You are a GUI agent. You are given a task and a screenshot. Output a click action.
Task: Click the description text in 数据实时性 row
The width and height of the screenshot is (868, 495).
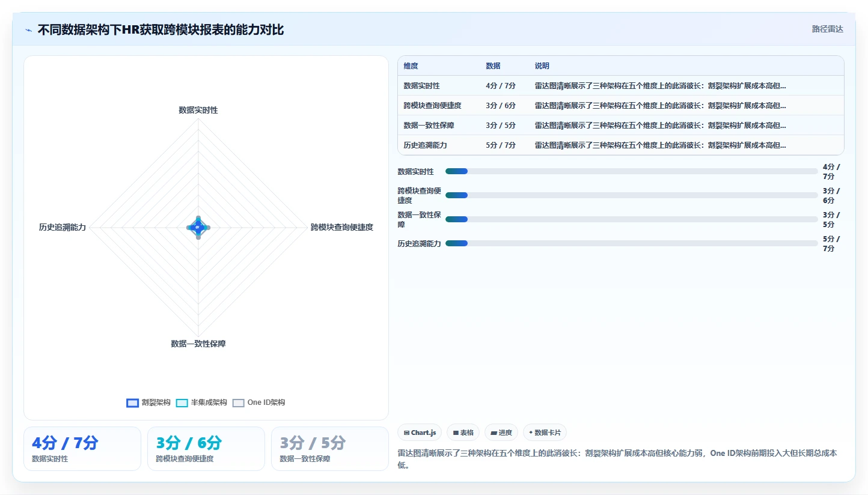click(x=661, y=86)
